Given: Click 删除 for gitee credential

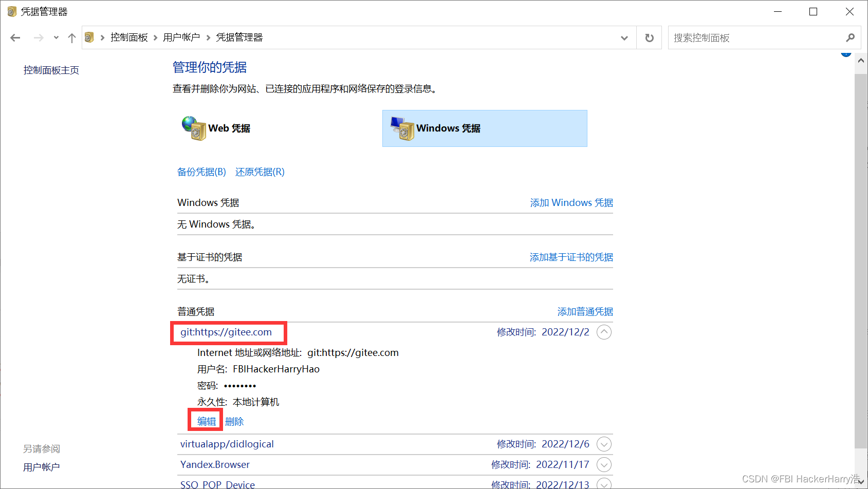Looking at the screenshot, I should coord(234,421).
